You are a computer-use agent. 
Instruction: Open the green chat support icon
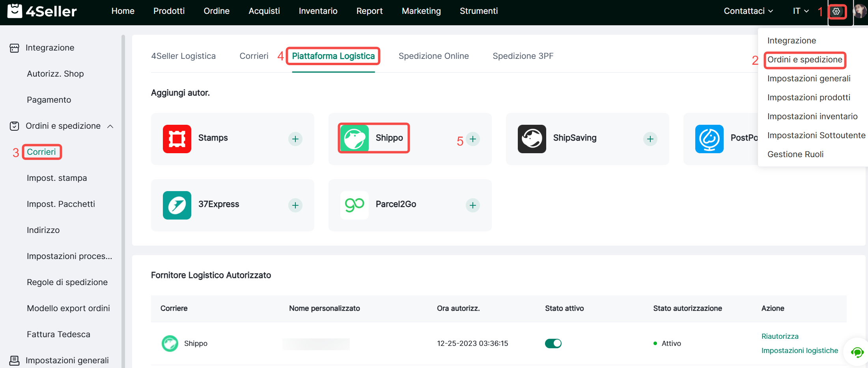tap(857, 352)
